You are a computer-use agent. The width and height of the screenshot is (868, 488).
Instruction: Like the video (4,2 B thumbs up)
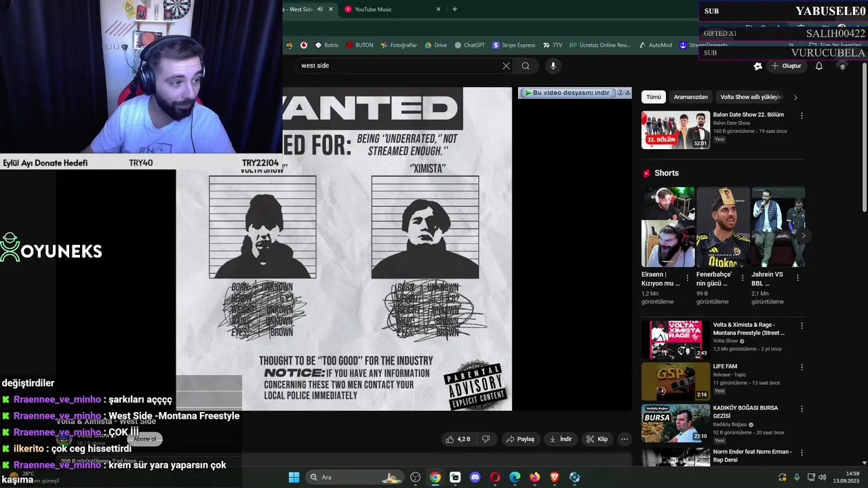458,439
